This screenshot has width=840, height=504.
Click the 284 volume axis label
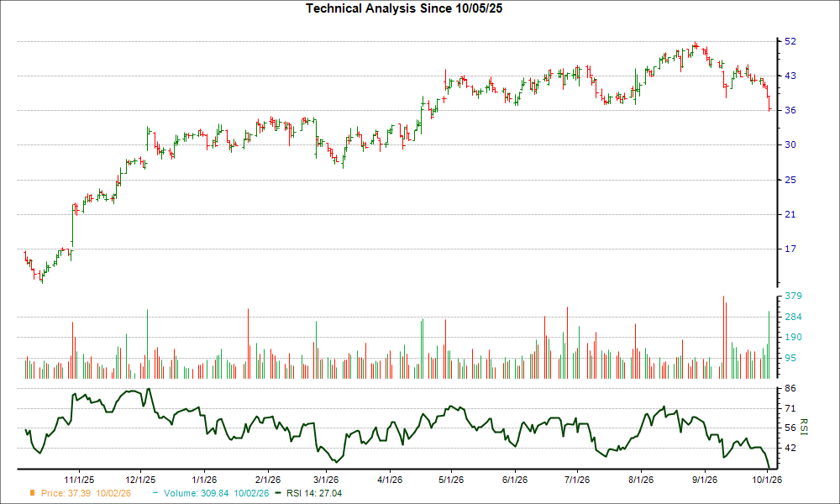point(793,317)
